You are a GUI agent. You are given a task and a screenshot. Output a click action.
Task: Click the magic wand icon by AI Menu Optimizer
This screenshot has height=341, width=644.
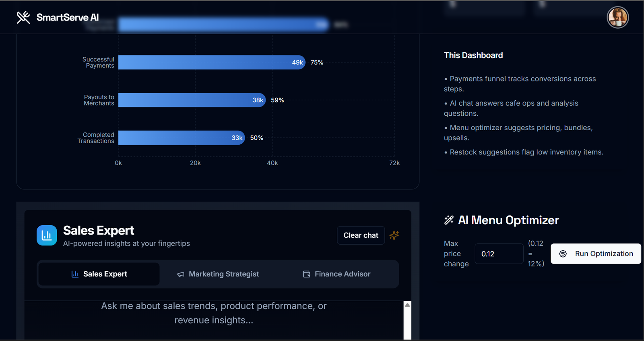click(x=449, y=220)
